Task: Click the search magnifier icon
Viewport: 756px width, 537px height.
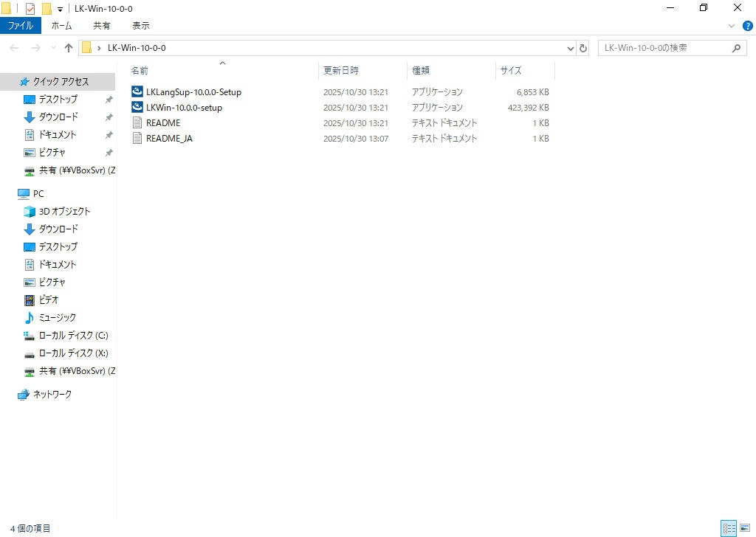Action: click(736, 48)
